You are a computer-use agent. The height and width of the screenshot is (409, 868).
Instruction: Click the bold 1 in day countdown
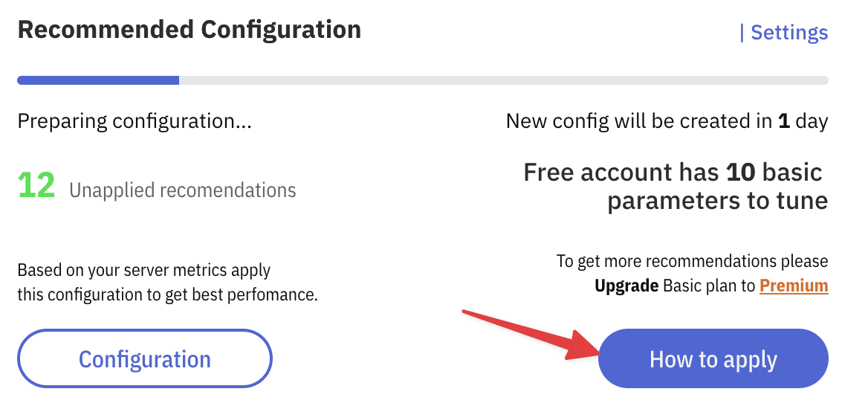[783, 121]
